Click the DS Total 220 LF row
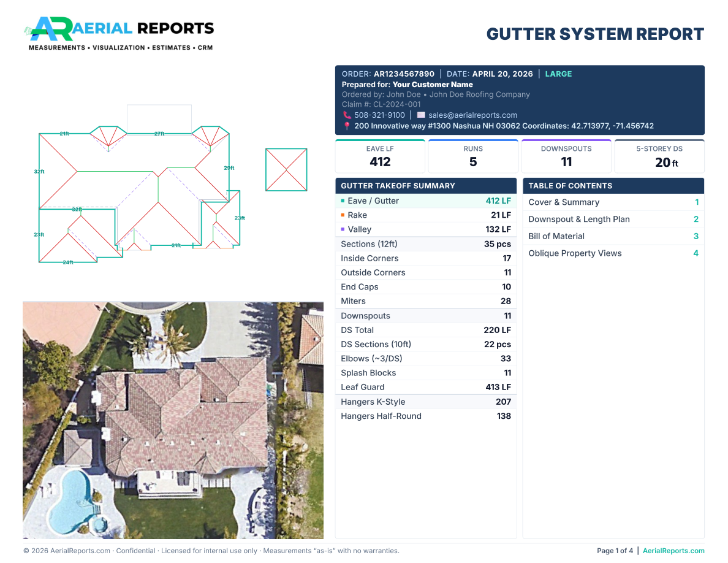 tap(426, 331)
